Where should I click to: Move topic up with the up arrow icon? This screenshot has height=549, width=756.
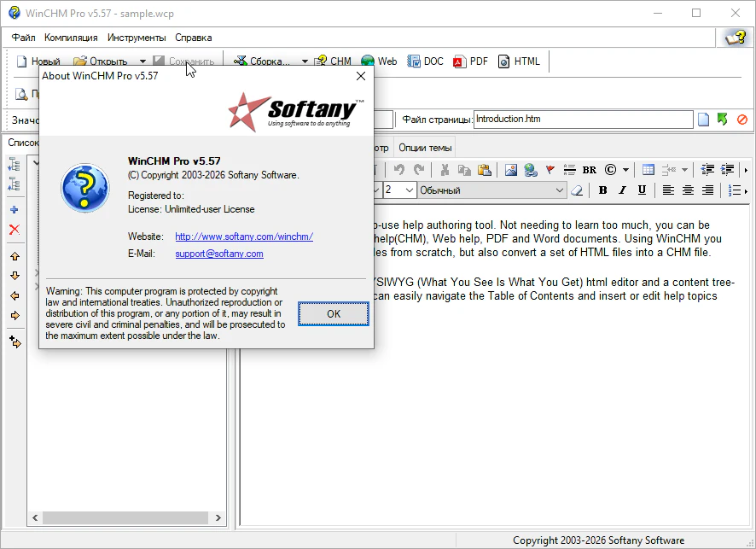click(15, 256)
